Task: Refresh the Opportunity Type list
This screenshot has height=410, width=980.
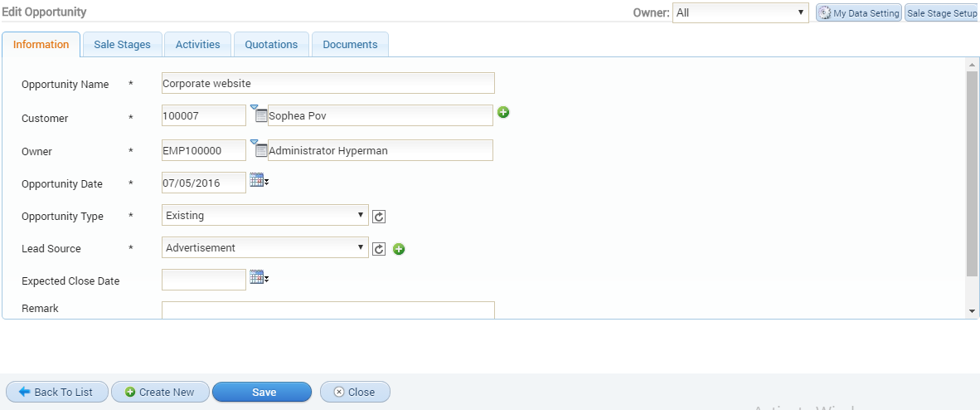Action: pyautogui.click(x=379, y=217)
